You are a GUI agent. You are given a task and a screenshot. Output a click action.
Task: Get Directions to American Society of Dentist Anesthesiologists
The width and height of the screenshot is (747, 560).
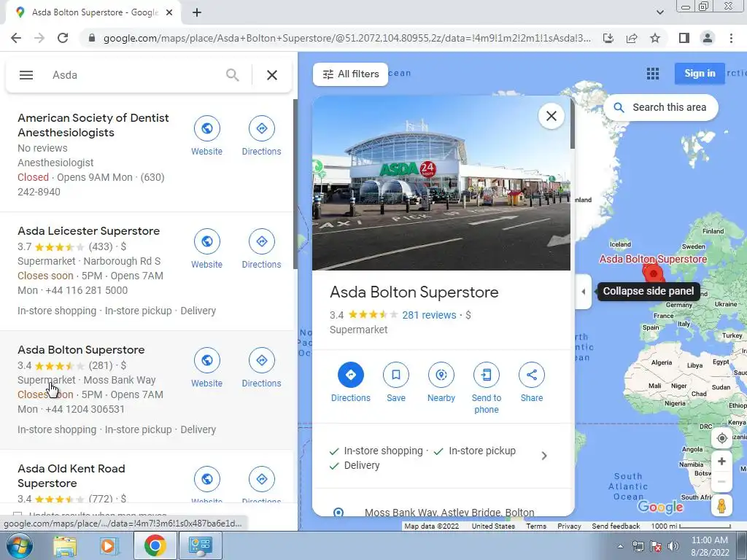[x=262, y=136]
